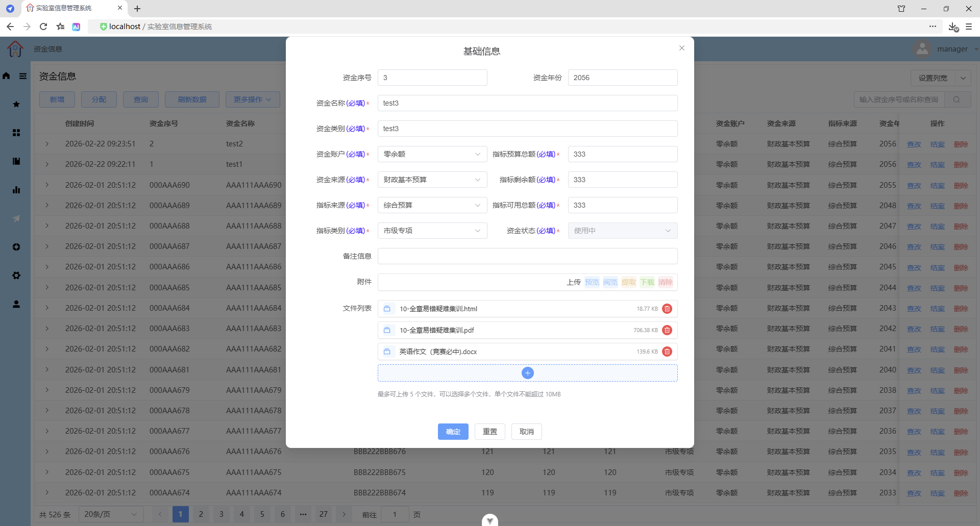
Task: Click the bookmark star in address bar
Action: pos(61,27)
